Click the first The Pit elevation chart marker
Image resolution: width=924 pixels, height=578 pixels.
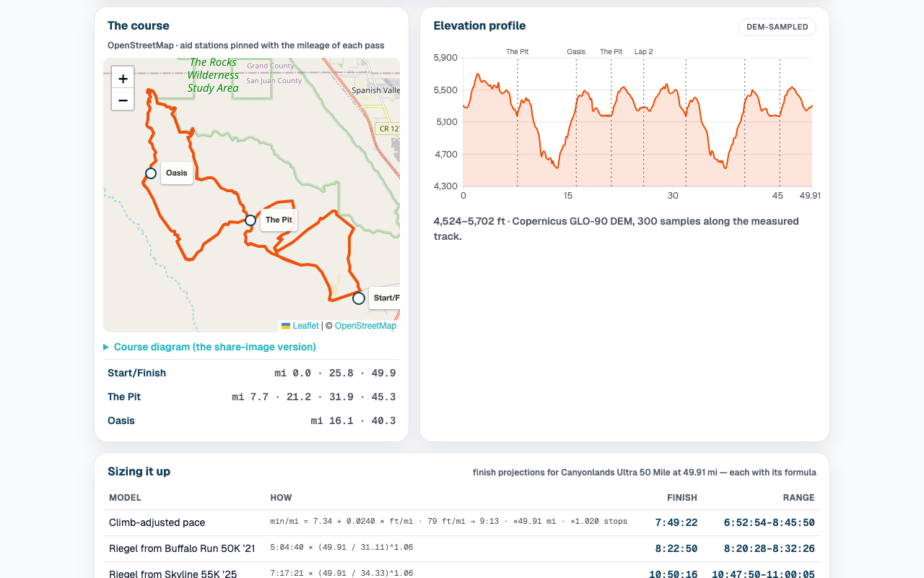click(517, 52)
